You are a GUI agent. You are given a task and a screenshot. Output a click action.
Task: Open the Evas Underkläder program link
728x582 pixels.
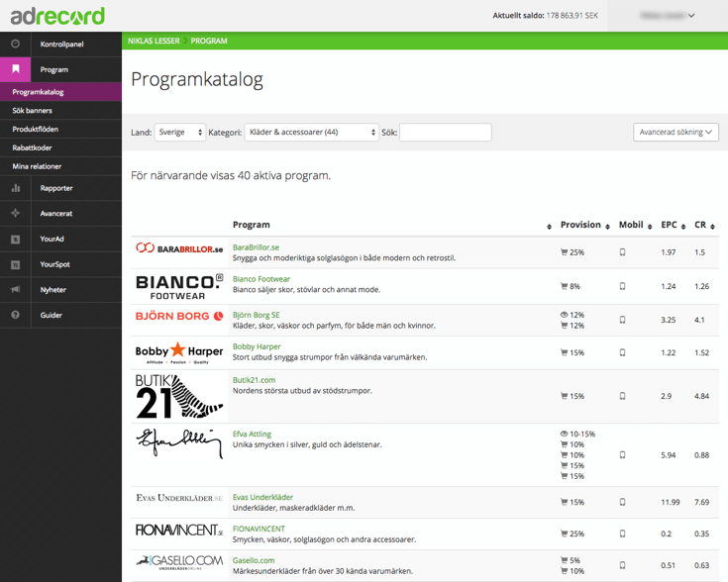click(262, 497)
